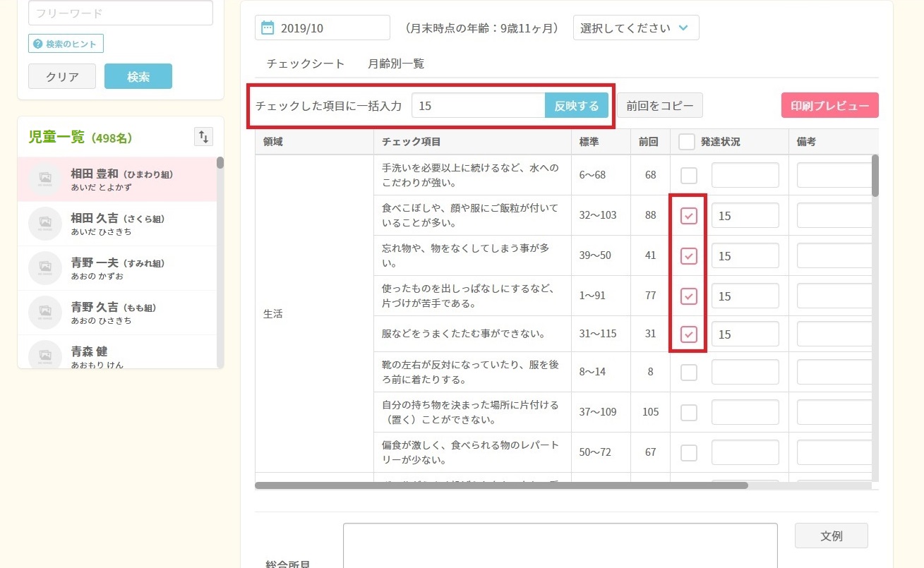Click standard range 32〜103

(597, 215)
